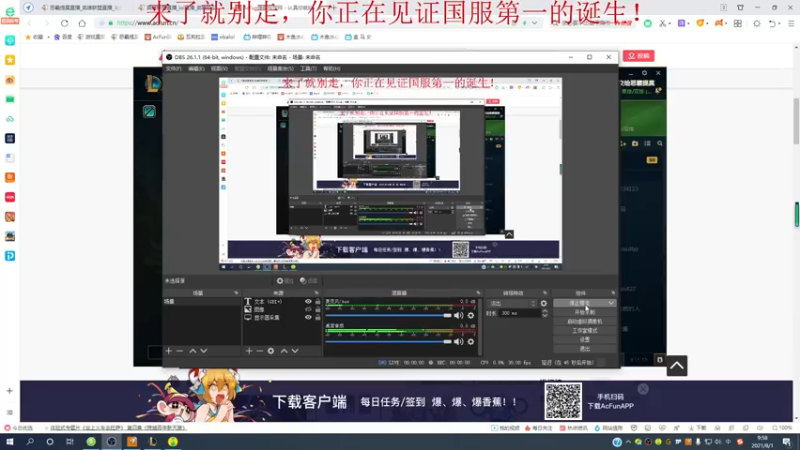800x450 pixels.
Task: Move source up in the Sources panel
Action: click(284, 351)
